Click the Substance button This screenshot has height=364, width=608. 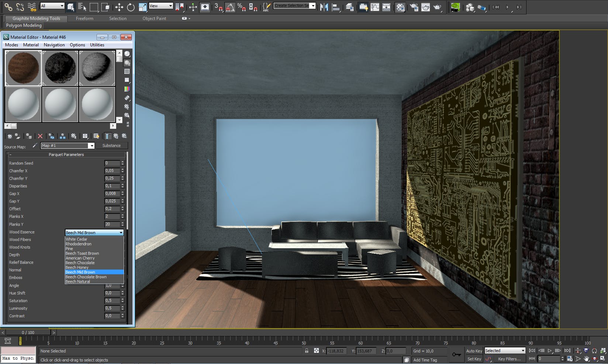click(x=112, y=145)
